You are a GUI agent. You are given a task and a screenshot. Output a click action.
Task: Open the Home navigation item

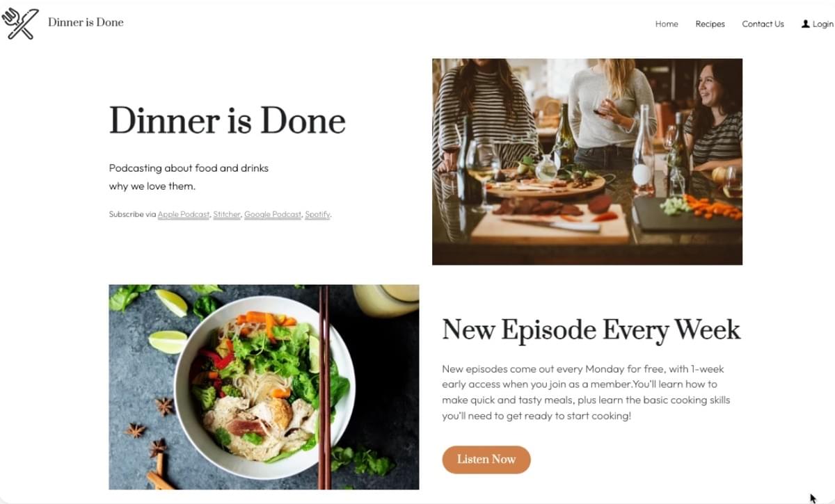coord(667,24)
